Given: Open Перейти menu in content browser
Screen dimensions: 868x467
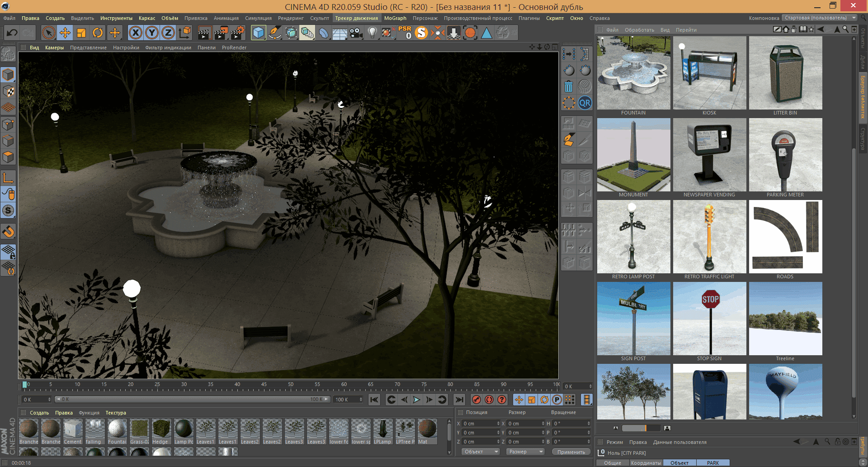Looking at the screenshot, I should [x=686, y=30].
